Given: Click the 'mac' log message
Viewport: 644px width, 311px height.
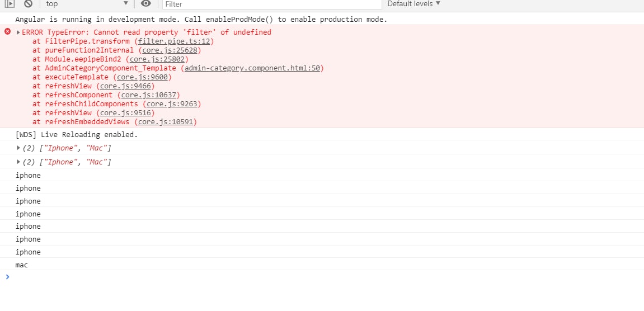Looking at the screenshot, I should tap(22, 265).
